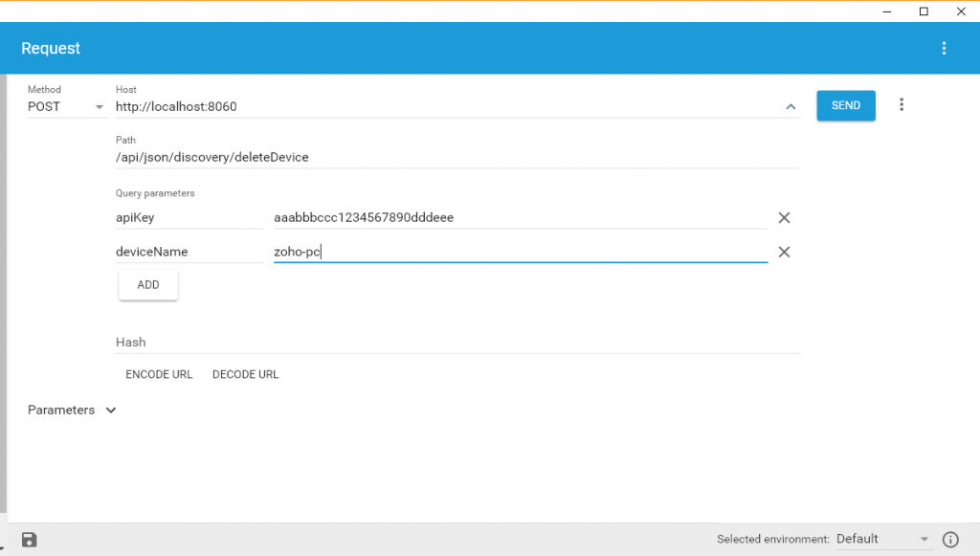Click the Selected environment label
Viewport: 980px width, 556px height.
coord(773,539)
